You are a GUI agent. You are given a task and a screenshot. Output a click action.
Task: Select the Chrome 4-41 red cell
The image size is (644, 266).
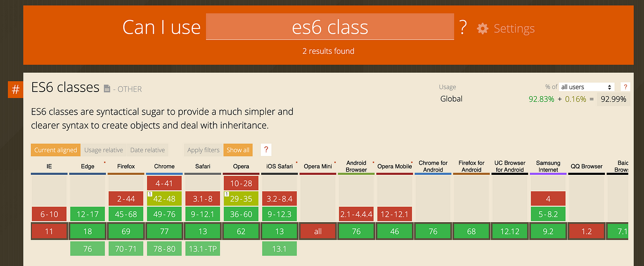click(164, 183)
